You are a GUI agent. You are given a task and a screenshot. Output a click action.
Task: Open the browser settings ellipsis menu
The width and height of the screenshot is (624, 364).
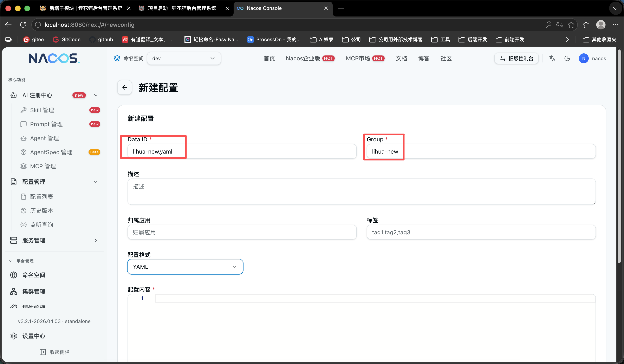click(616, 25)
